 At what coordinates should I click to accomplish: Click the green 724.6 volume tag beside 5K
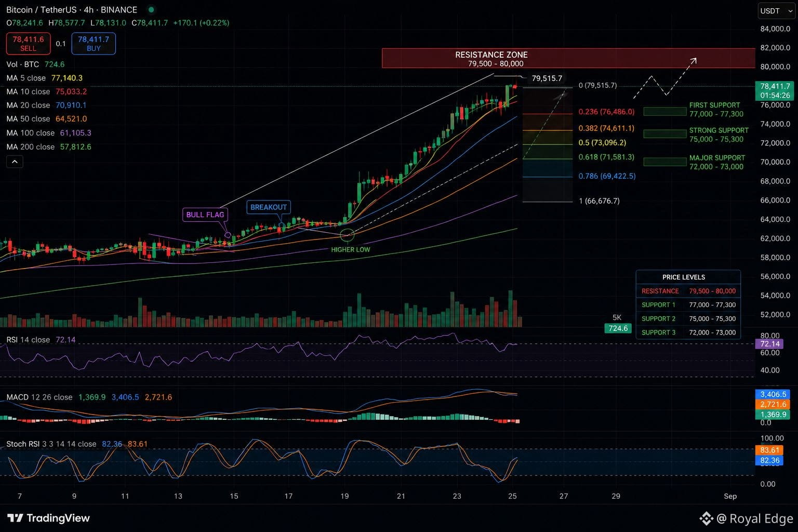pyautogui.click(x=618, y=328)
